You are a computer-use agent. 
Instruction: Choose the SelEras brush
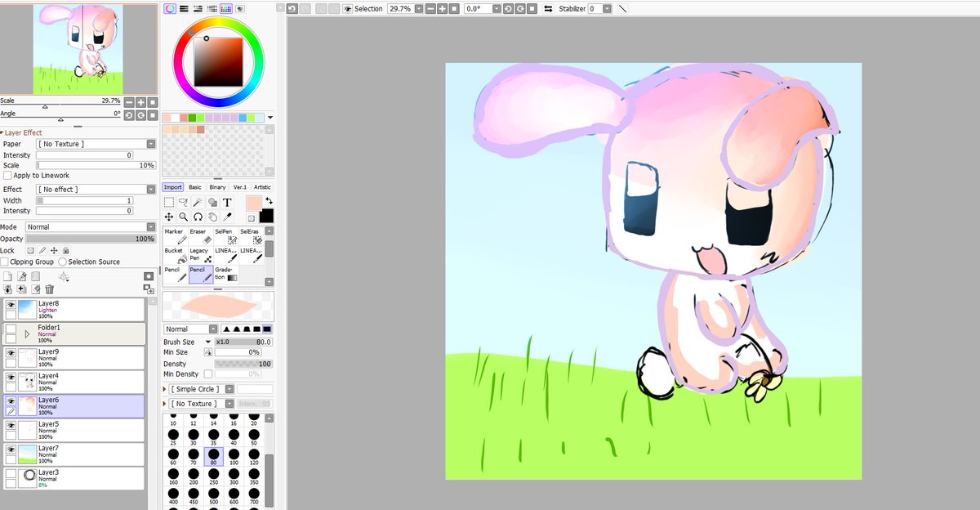pos(252,236)
